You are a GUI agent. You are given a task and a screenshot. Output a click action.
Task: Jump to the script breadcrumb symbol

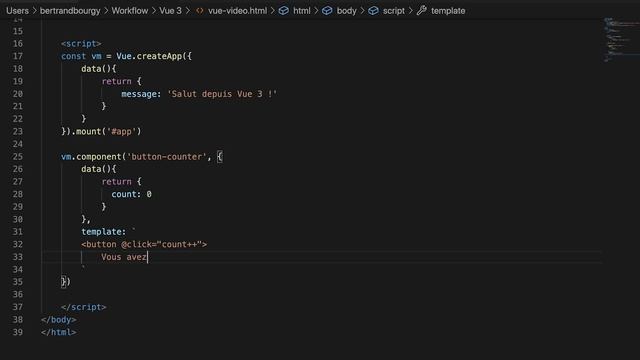[393, 11]
